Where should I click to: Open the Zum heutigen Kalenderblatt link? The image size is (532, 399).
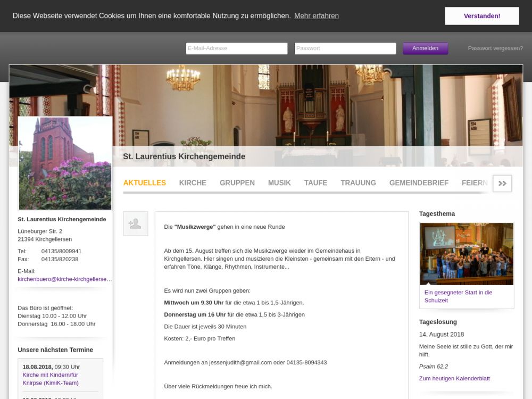point(454,379)
